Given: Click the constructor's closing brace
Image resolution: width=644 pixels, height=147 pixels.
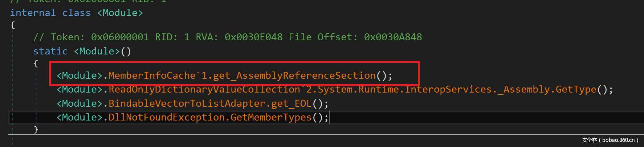Looking at the screenshot, I should (36, 130).
